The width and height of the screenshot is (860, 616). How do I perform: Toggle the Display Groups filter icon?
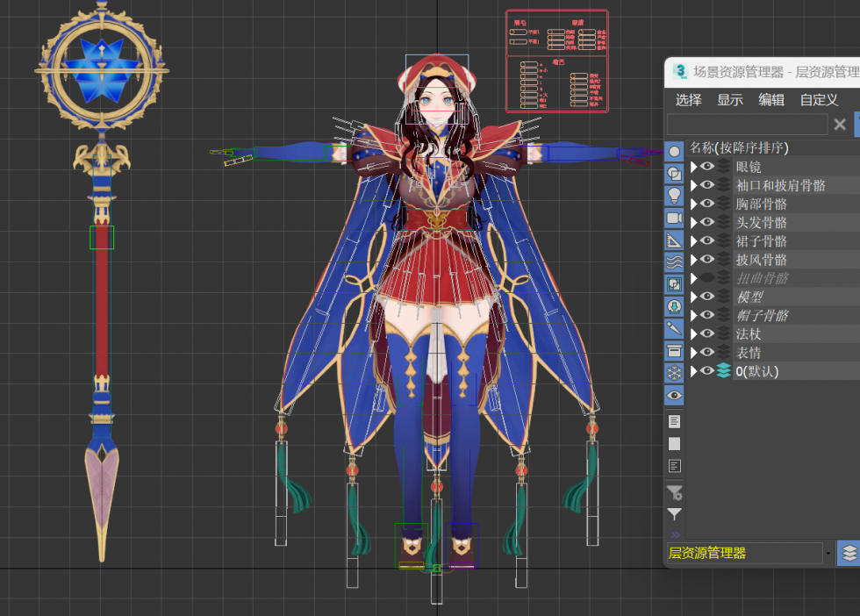pyautogui.click(x=674, y=284)
